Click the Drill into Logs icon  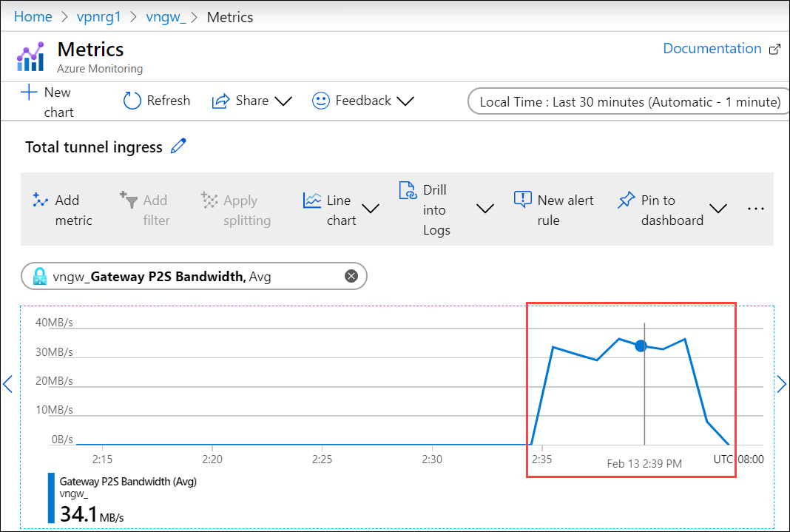[x=408, y=190]
